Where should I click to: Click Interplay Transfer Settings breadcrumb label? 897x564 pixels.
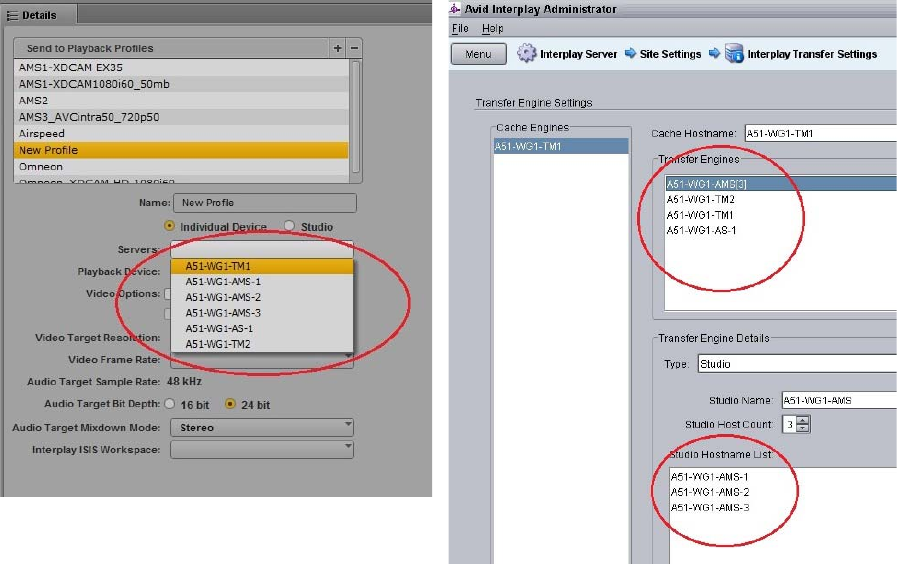[x=812, y=54]
